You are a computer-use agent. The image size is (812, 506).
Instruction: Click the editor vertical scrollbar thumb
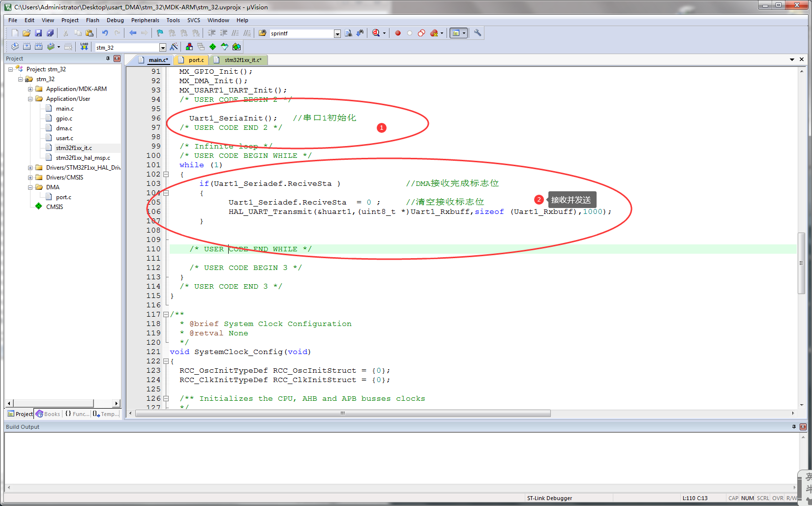801,263
